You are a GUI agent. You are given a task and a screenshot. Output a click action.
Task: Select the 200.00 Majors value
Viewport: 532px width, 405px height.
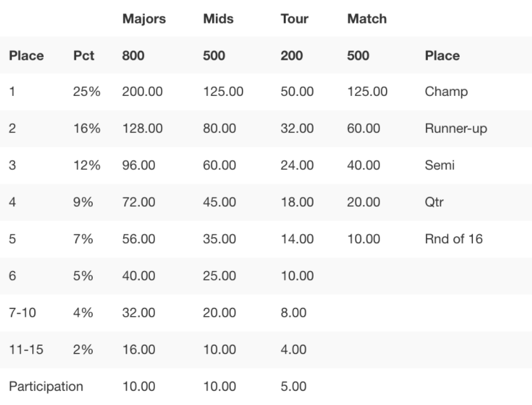tap(142, 91)
